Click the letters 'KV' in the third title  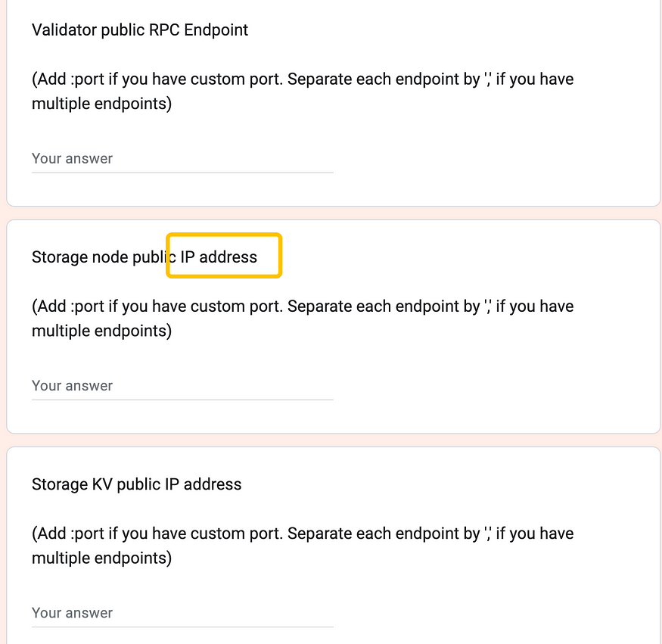[x=102, y=484]
